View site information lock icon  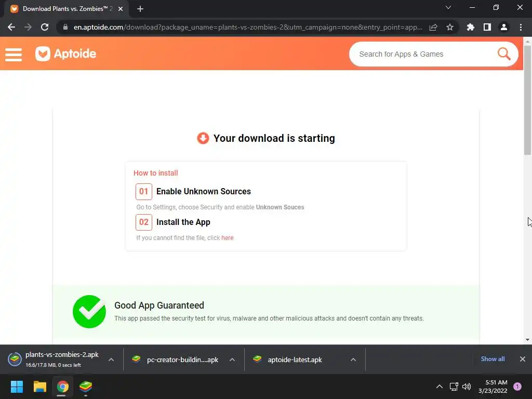coord(65,27)
